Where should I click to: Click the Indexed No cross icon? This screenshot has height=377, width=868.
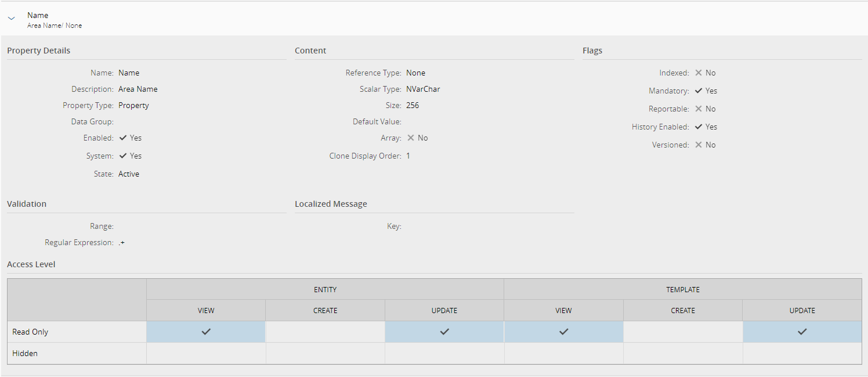pos(699,73)
